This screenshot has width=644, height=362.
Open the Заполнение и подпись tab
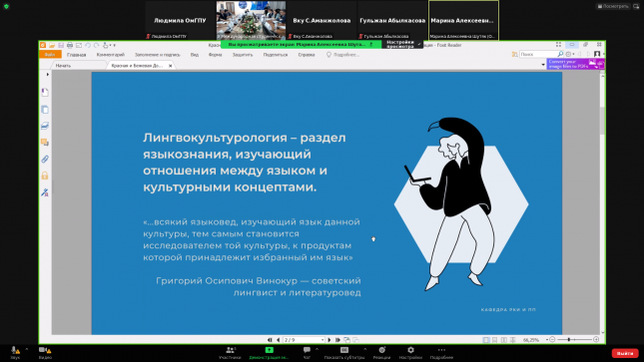(158, 55)
